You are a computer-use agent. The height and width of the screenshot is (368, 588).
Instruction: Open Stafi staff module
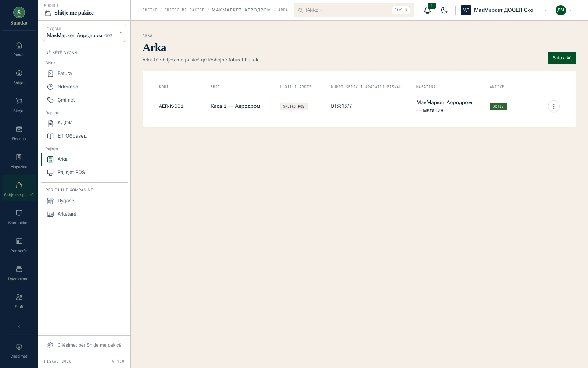coord(19,301)
